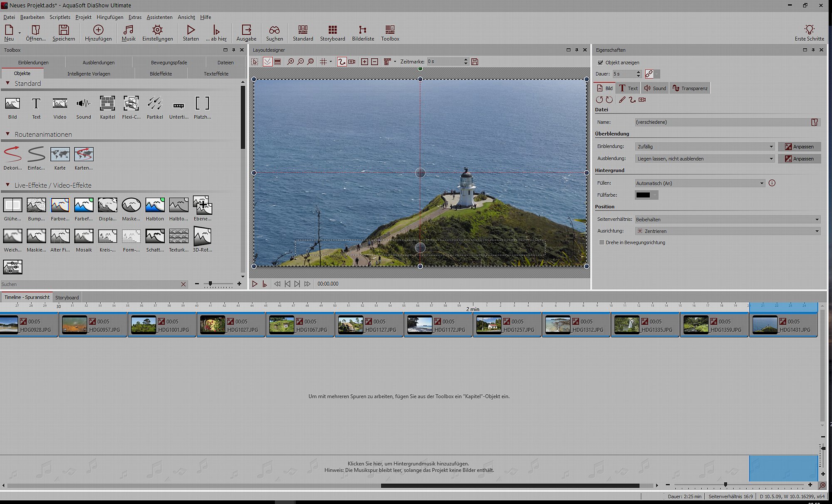The height and width of the screenshot is (504, 832).
Task: Click the info icon next to Füllen
Action: pos(772,183)
